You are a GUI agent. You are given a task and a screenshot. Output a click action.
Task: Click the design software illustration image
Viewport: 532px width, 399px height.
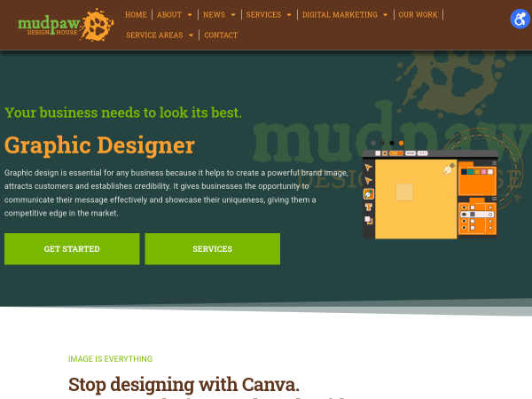(x=430, y=194)
